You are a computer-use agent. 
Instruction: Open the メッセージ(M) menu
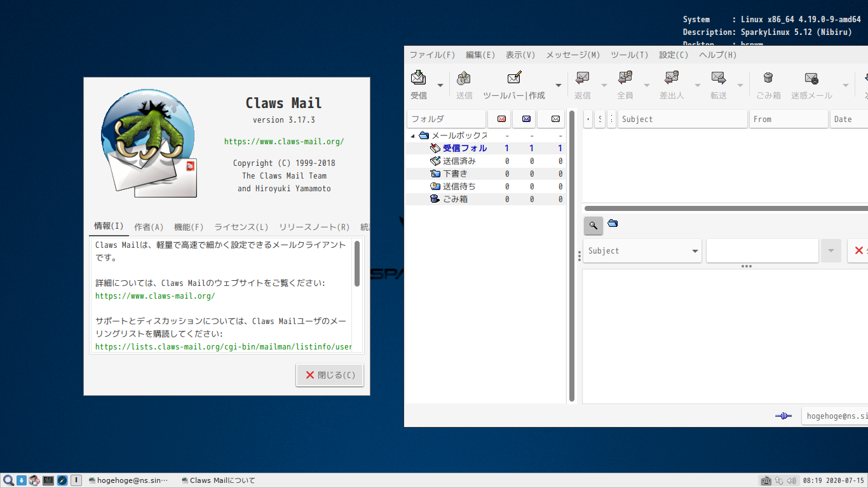[573, 55]
